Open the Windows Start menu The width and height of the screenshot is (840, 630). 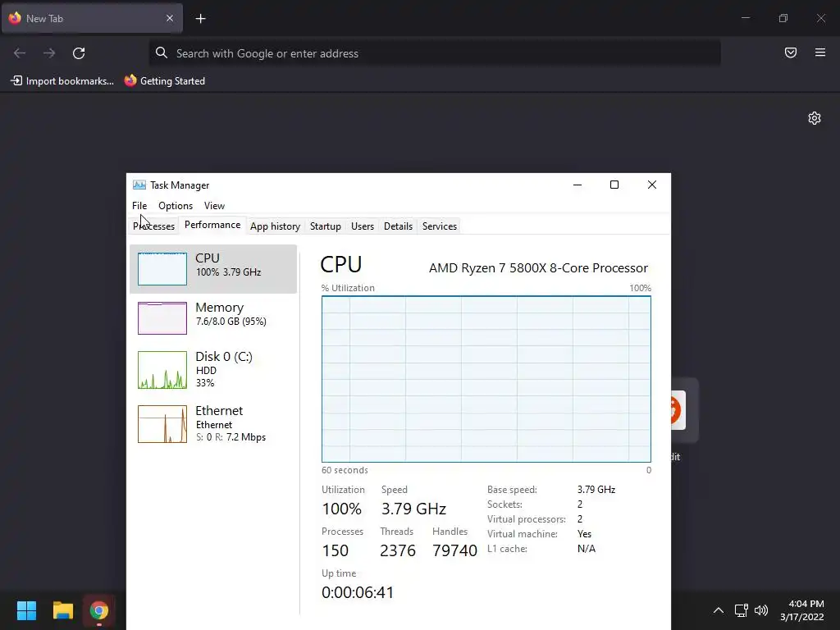pos(26,610)
